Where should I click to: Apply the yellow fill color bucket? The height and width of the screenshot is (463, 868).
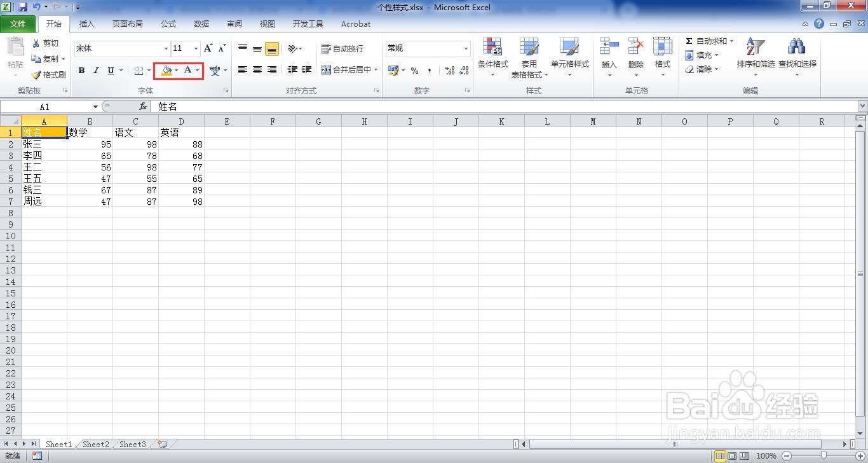point(166,70)
